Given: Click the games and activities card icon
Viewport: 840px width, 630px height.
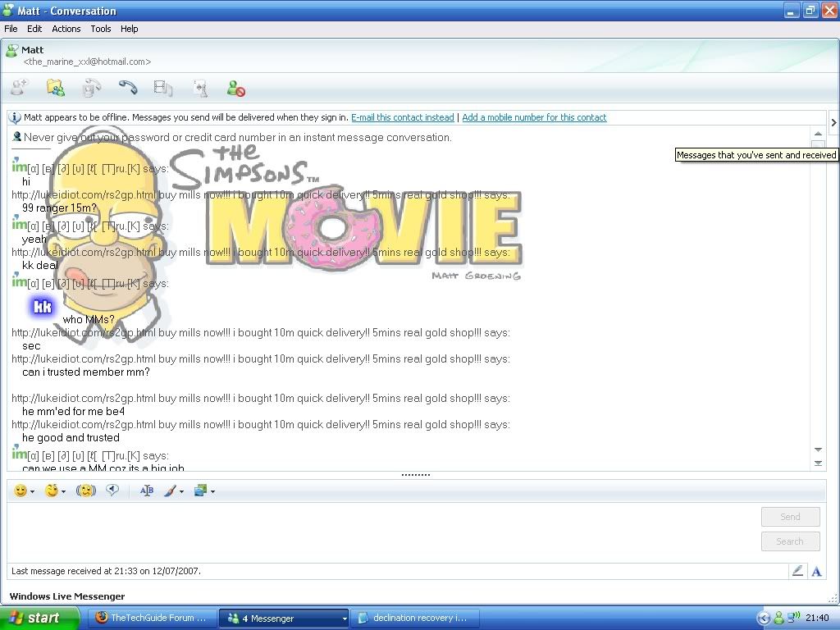Looking at the screenshot, I should tap(199, 88).
